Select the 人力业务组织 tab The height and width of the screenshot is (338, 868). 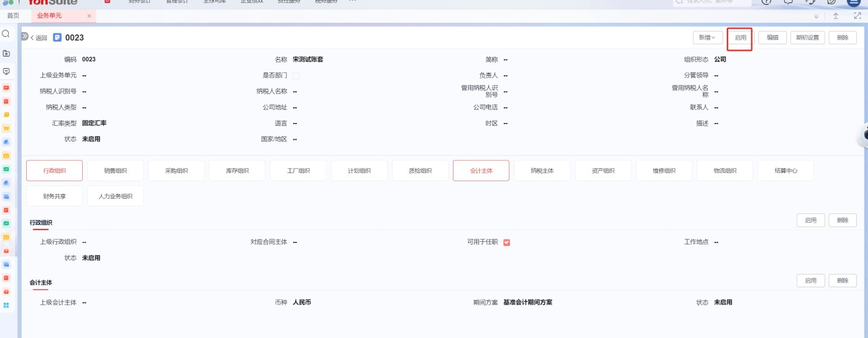pos(115,196)
